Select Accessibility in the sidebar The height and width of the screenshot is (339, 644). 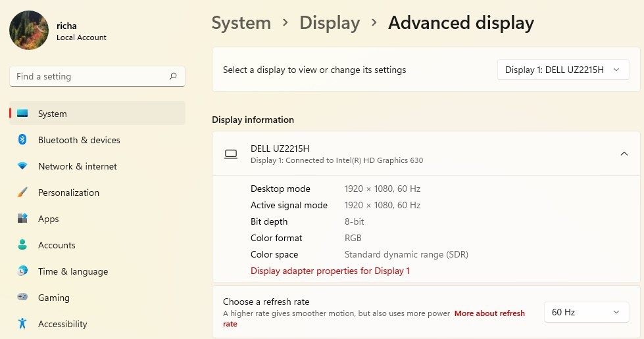pos(97,323)
